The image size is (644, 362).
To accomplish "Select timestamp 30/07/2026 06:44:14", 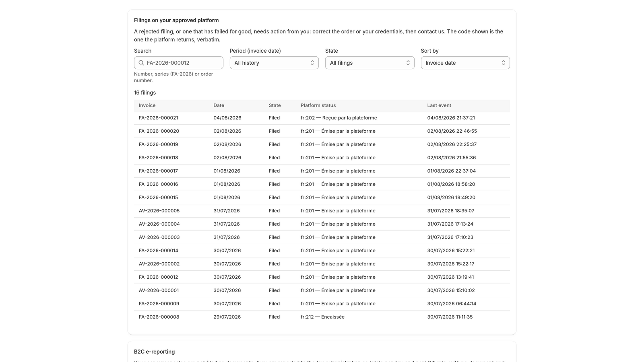I will (452, 304).
